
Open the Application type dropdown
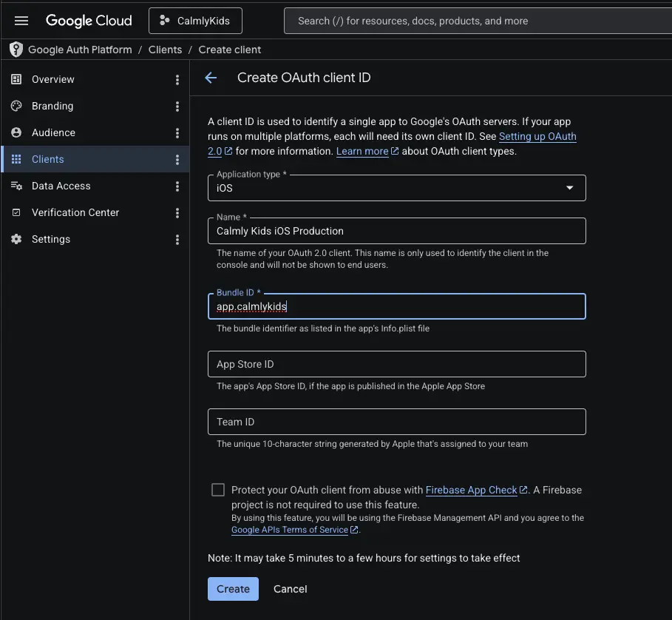[396, 188]
